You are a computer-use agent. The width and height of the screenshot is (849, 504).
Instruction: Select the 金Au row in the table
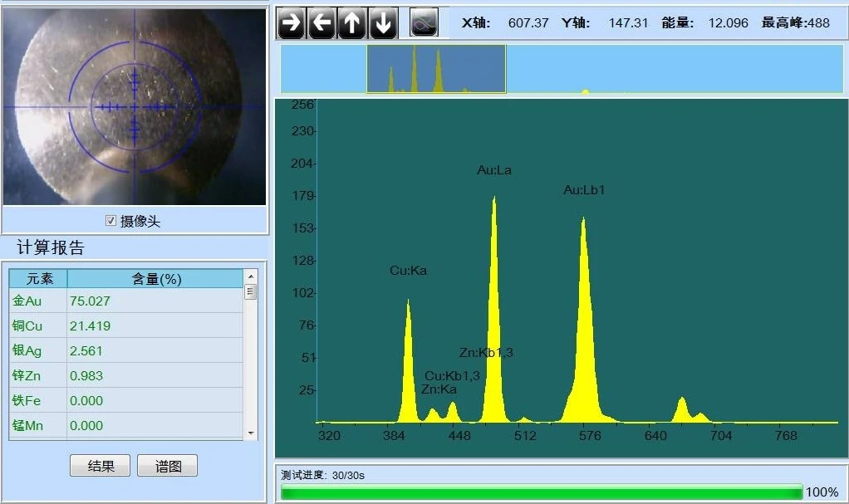[x=125, y=301]
